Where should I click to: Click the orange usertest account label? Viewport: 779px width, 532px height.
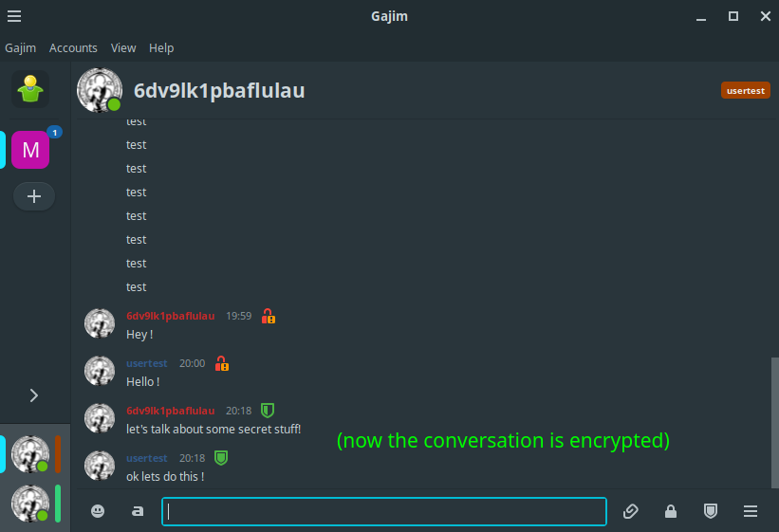point(745,90)
